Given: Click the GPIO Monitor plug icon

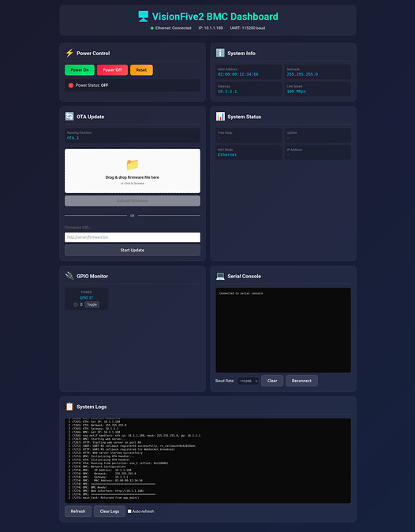Looking at the screenshot, I should (x=69, y=276).
